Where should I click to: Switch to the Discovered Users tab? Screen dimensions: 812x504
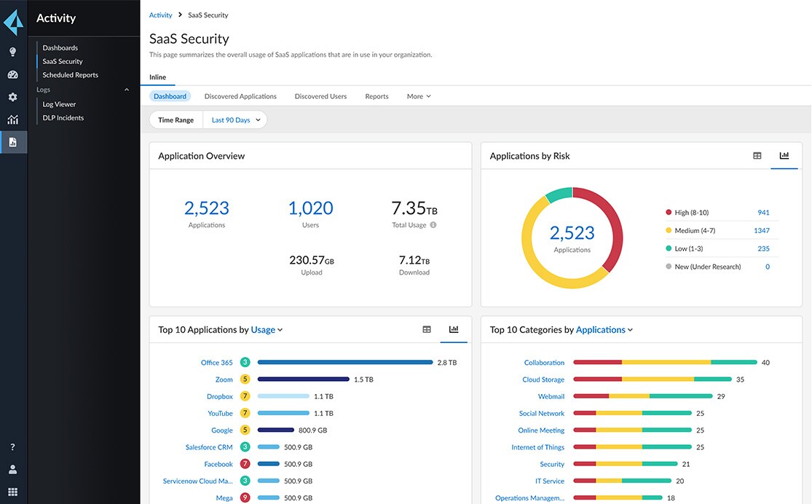pos(320,95)
